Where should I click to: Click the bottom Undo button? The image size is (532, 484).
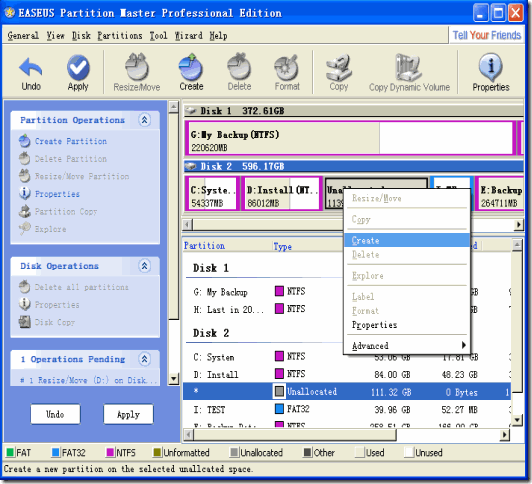[55, 414]
